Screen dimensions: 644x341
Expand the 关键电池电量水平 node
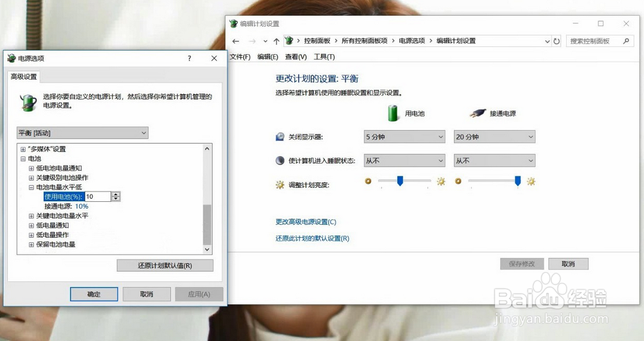pyautogui.click(x=31, y=216)
